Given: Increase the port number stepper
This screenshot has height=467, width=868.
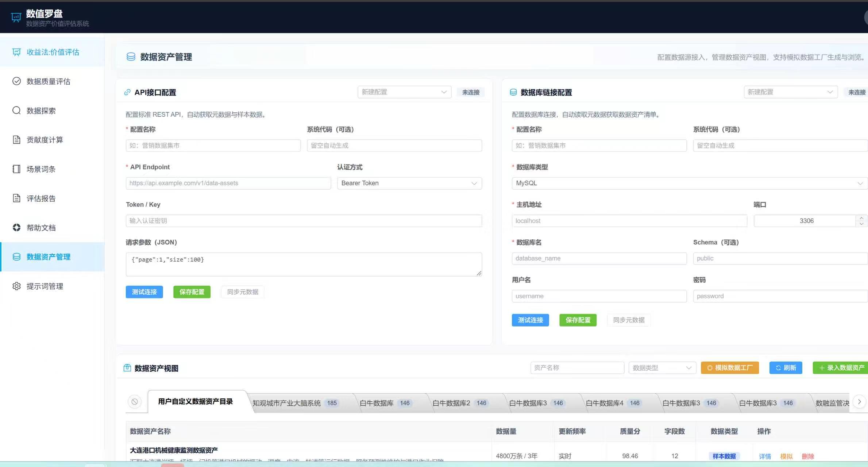Looking at the screenshot, I should point(861,218).
